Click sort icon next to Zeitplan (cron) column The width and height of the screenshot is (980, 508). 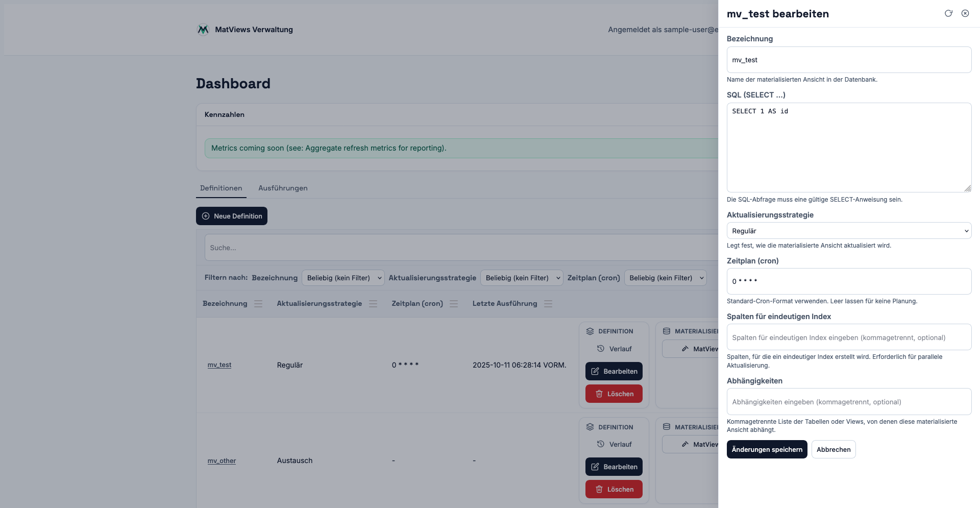pyautogui.click(x=454, y=304)
